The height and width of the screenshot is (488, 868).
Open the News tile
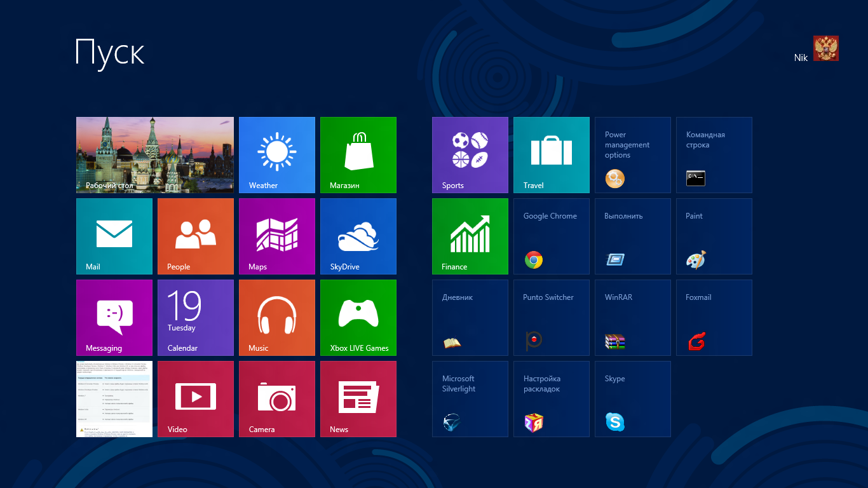tap(358, 399)
